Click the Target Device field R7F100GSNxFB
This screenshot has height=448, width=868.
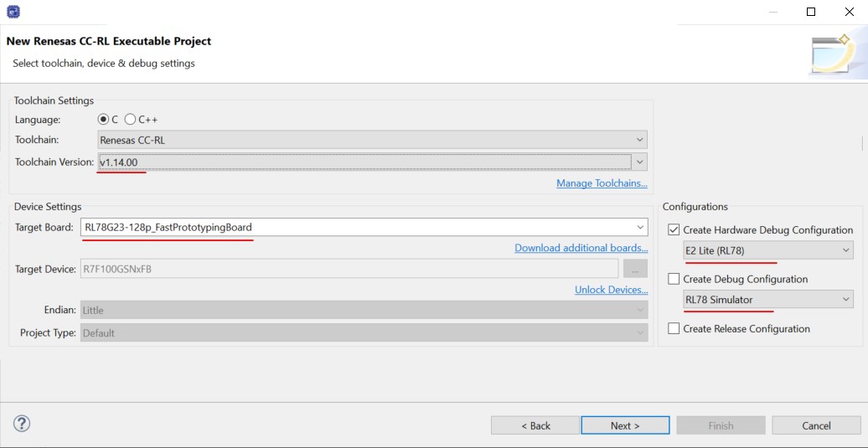pos(349,270)
